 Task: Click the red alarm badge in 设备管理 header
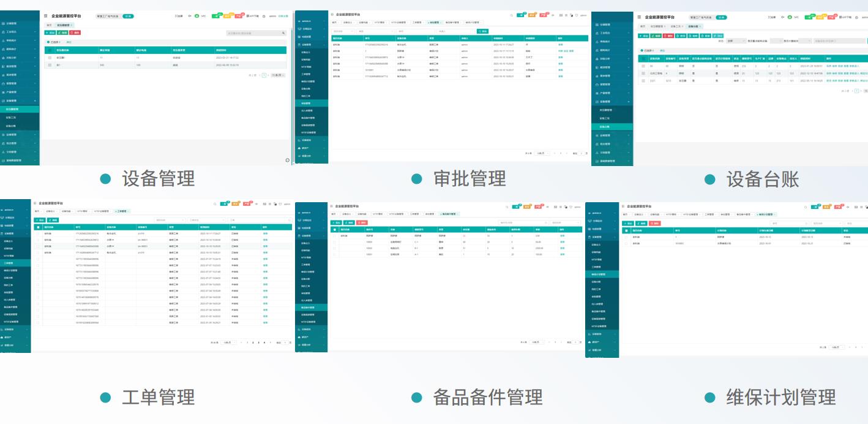click(x=239, y=16)
